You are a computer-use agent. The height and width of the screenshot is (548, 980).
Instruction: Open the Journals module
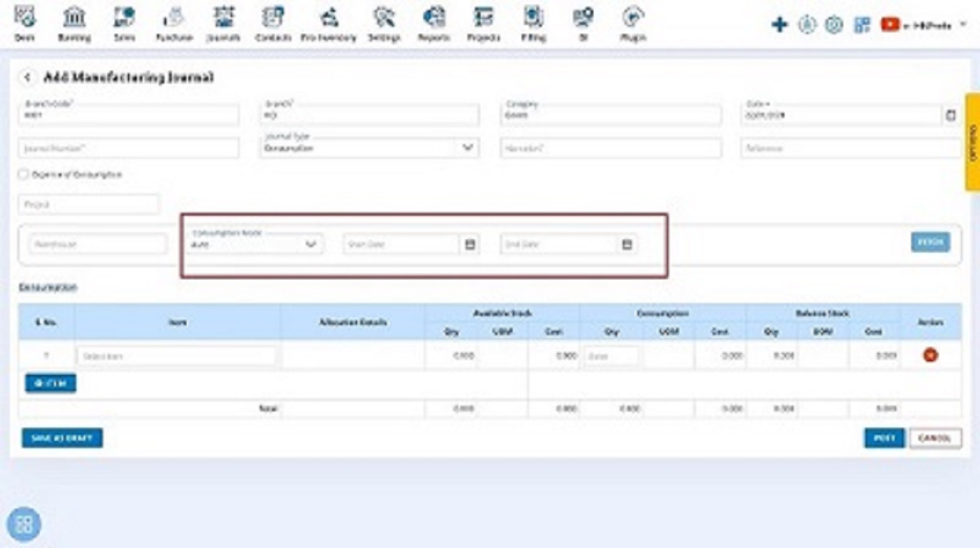[223, 23]
